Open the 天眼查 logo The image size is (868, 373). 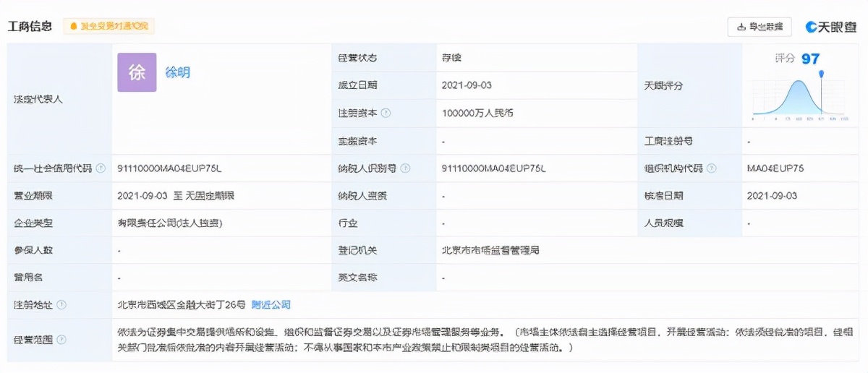[x=831, y=27]
